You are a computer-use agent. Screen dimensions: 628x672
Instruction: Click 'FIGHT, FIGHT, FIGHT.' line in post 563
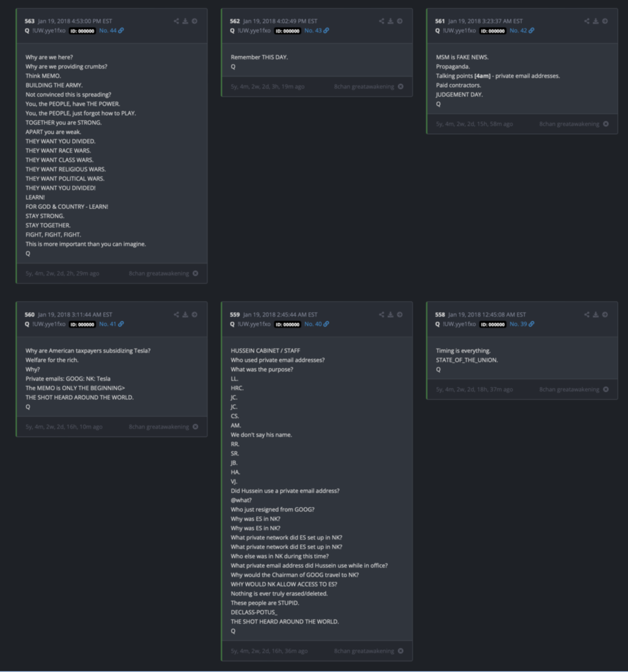tap(53, 235)
